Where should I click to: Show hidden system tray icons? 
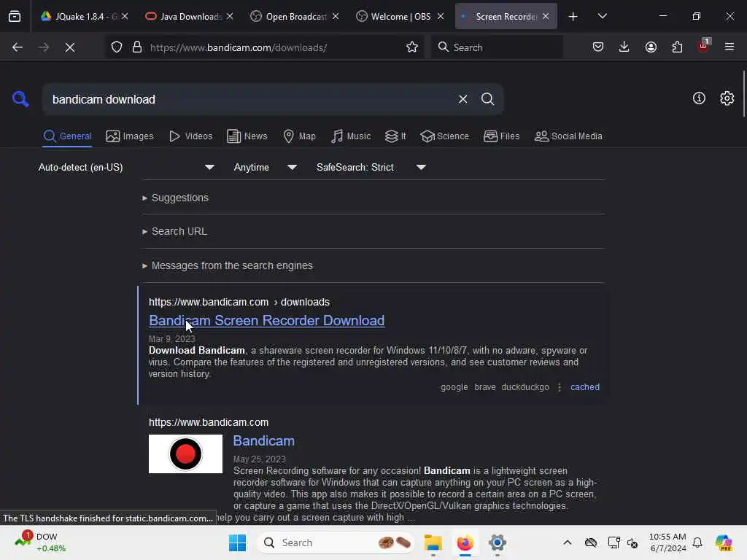point(567,542)
